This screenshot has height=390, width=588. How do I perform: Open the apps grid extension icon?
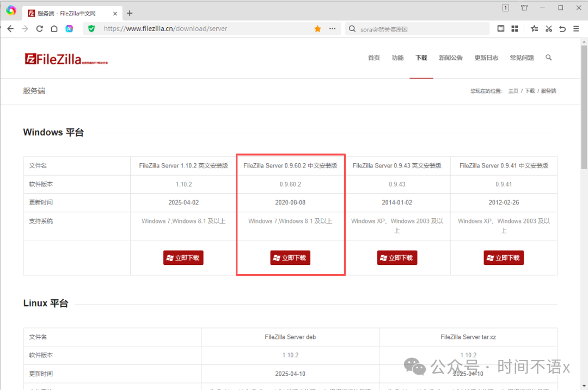coord(514,29)
